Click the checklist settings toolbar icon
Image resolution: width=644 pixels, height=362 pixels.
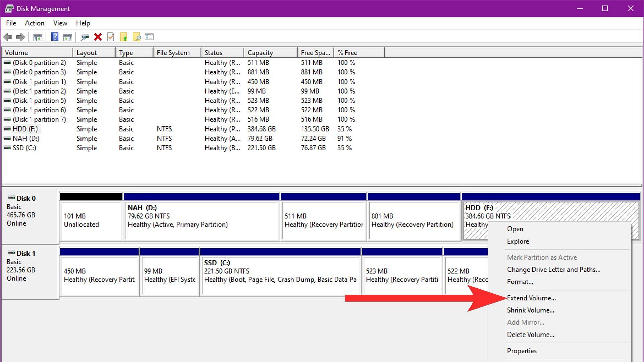149,37
